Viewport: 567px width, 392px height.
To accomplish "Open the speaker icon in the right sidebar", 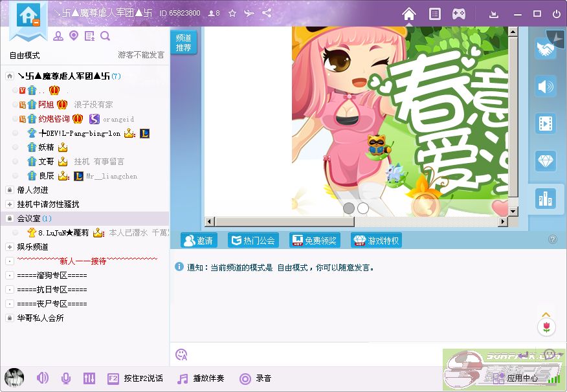I will 545,86.
